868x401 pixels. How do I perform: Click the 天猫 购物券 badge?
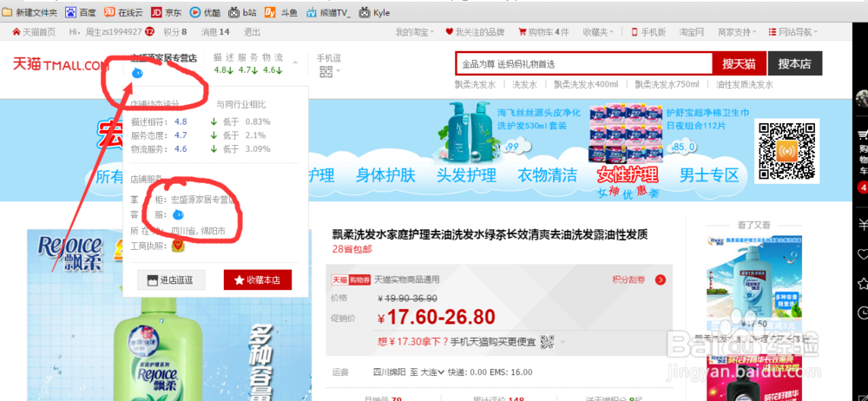point(351,279)
